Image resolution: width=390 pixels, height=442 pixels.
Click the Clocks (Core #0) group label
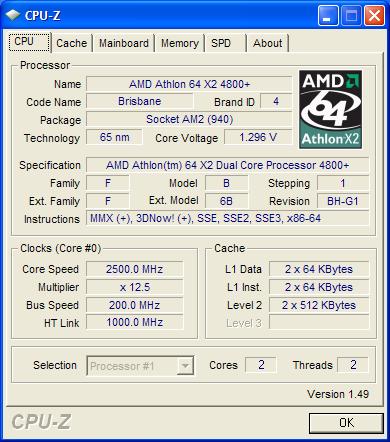[x=60, y=248]
